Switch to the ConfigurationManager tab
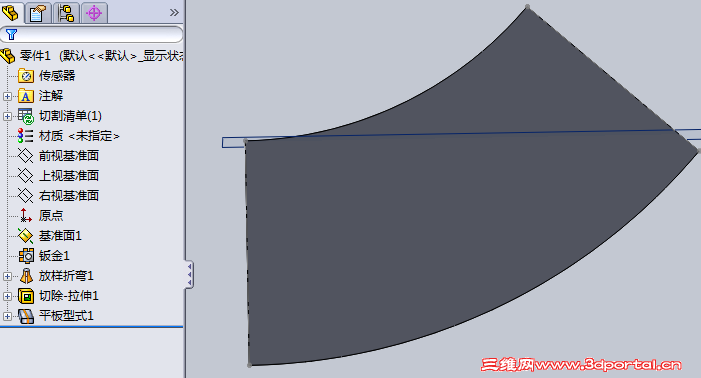The height and width of the screenshot is (378, 701). (66, 13)
